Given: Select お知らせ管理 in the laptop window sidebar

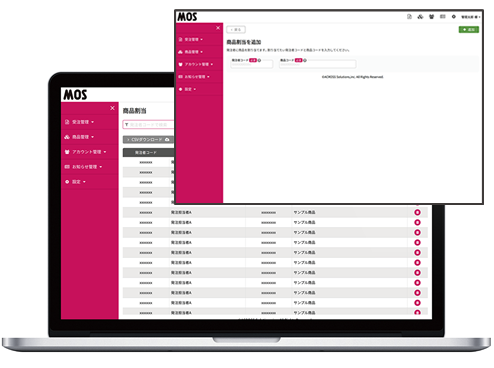Looking at the screenshot, I should (83, 167).
